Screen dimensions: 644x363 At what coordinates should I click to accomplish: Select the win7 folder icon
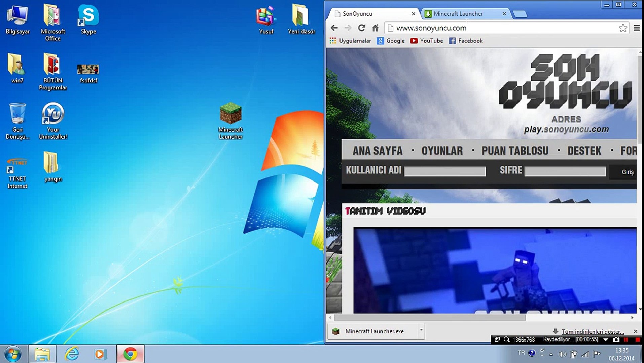pyautogui.click(x=17, y=69)
